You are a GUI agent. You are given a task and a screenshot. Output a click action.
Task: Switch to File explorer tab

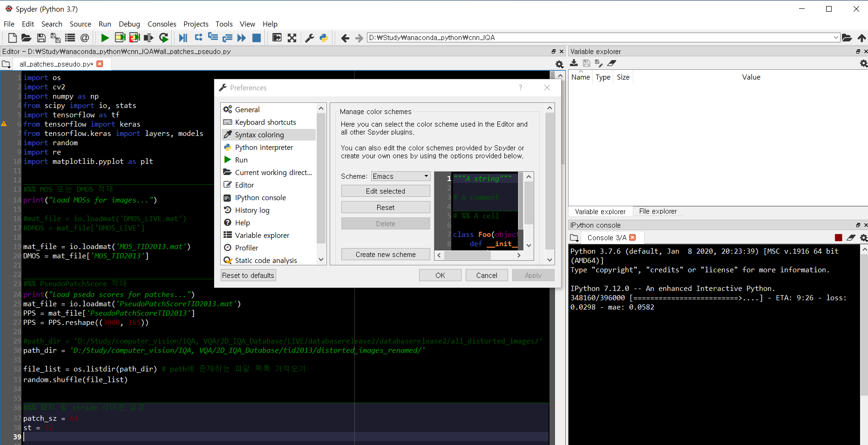[658, 211]
